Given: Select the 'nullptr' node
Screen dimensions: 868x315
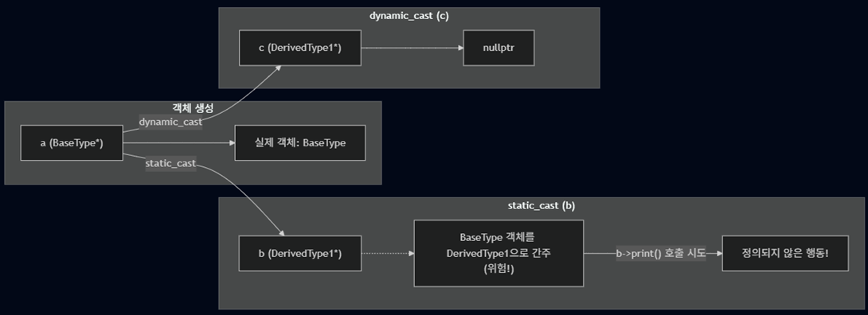Looking at the screenshot, I should [x=499, y=48].
